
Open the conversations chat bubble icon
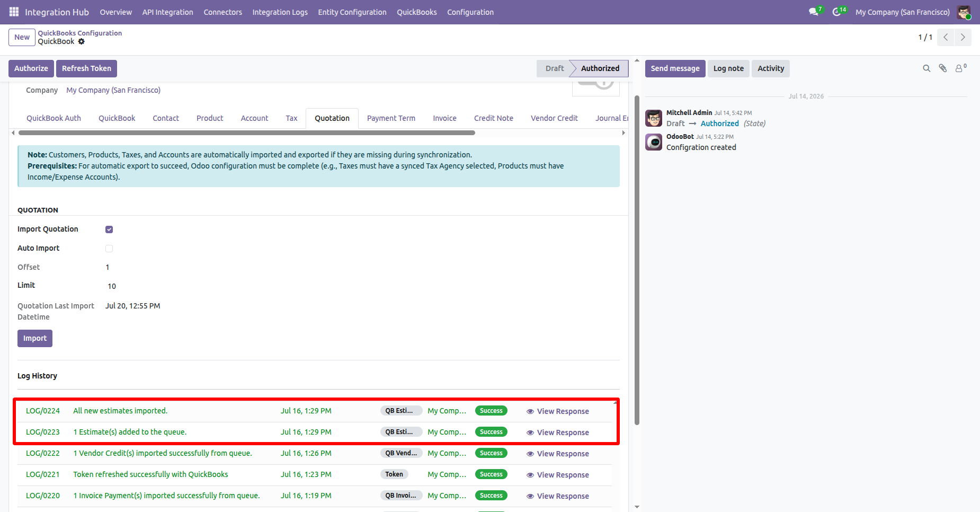[814, 12]
